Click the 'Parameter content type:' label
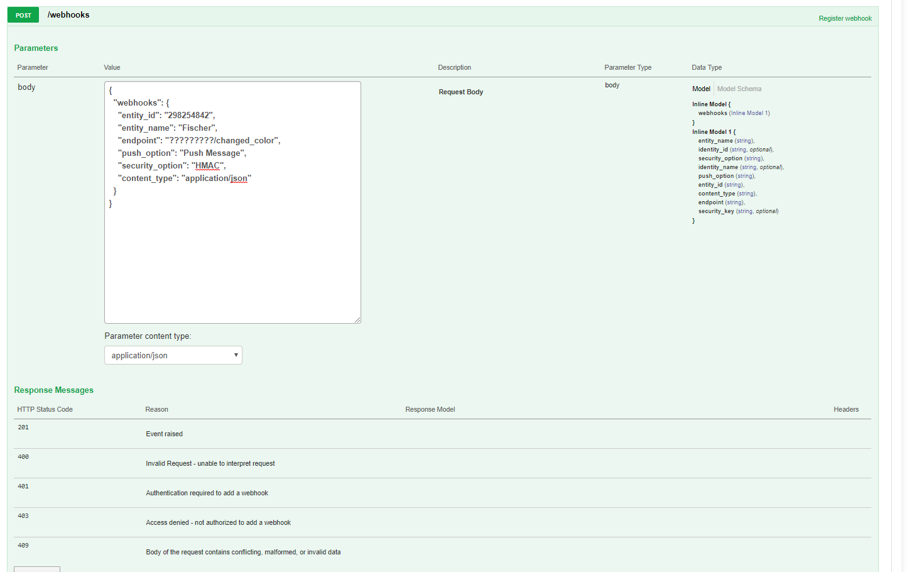The image size is (924, 572). (x=148, y=336)
